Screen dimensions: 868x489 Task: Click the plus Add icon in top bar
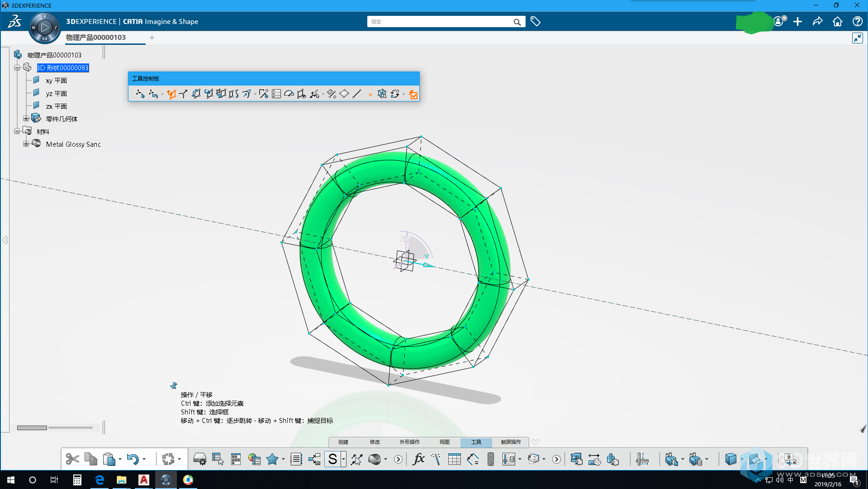[797, 21]
